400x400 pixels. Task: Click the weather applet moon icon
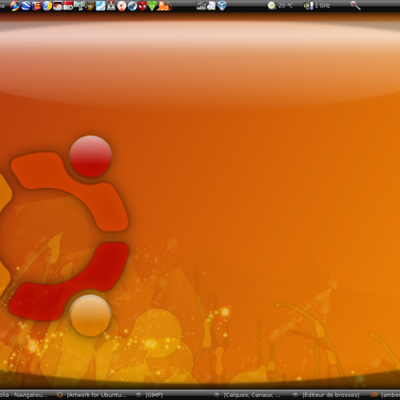[x=272, y=6]
